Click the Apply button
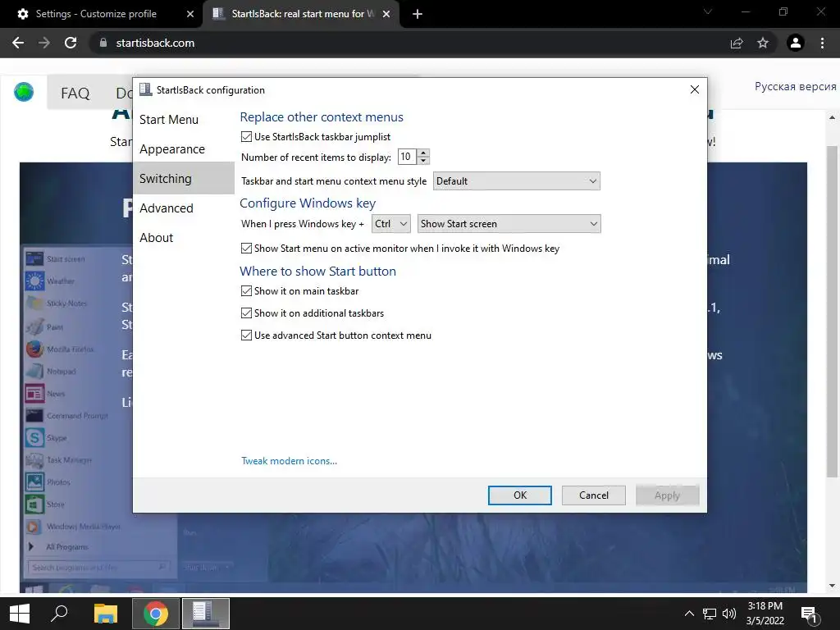Image resolution: width=840 pixels, height=630 pixels. tap(668, 495)
